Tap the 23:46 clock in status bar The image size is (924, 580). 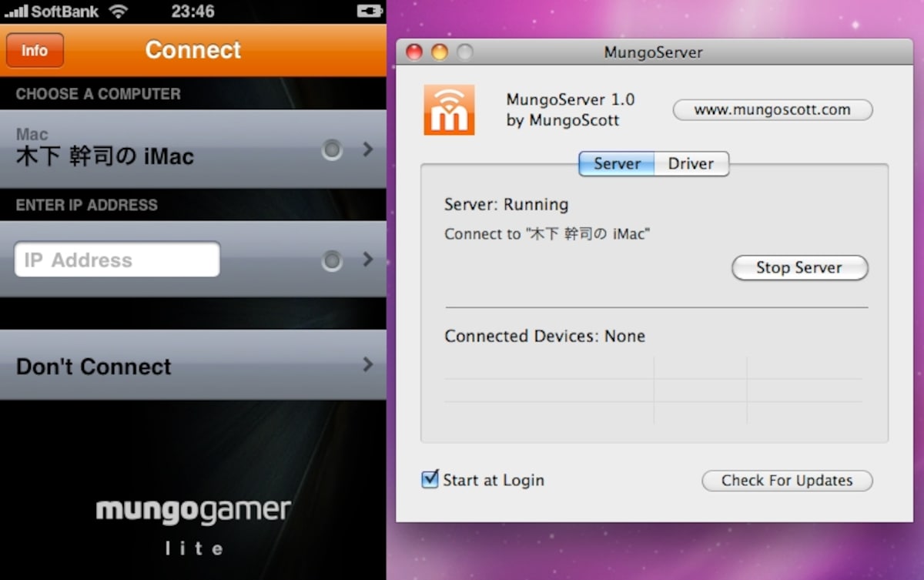click(193, 12)
